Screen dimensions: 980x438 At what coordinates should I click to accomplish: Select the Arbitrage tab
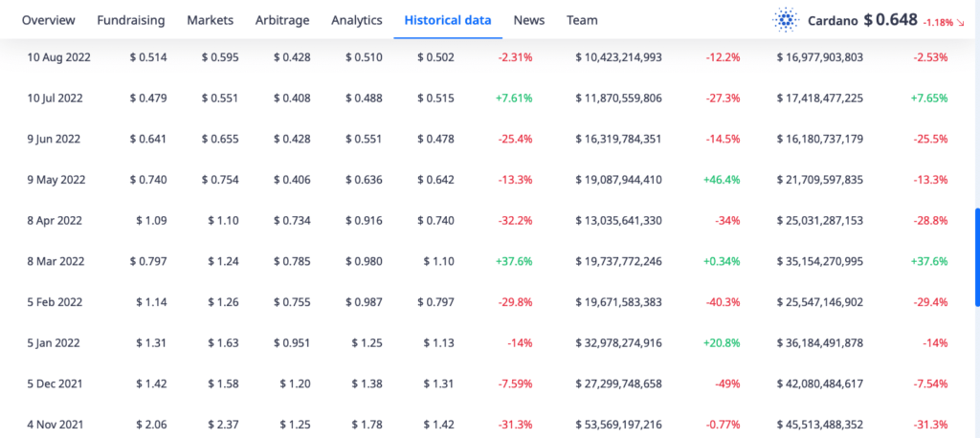click(x=282, y=20)
